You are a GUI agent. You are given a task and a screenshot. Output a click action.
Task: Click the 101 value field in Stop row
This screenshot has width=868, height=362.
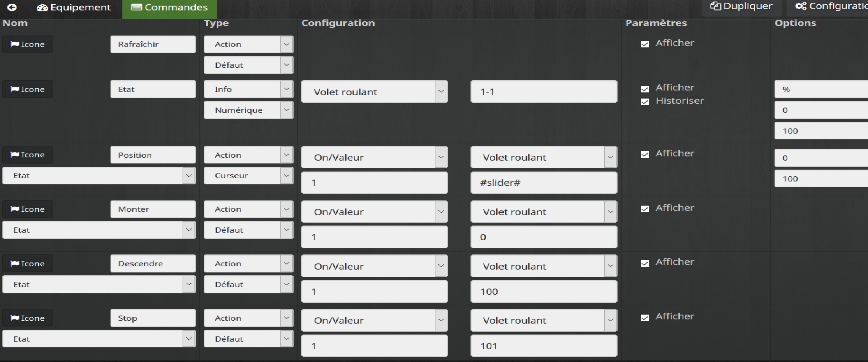(x=544, y=346)
